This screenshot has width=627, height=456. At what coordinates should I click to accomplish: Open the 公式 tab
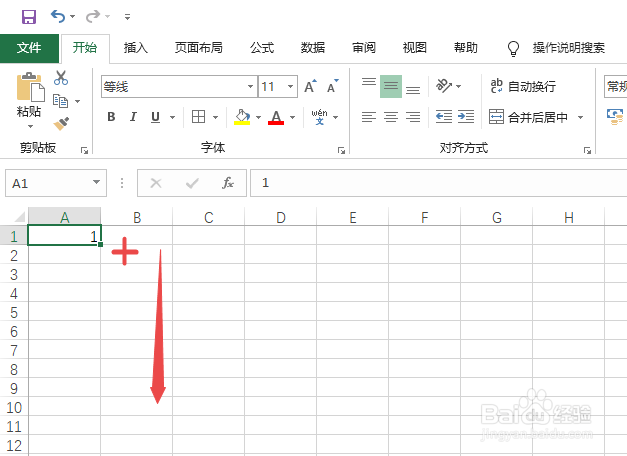pos(262,48)
